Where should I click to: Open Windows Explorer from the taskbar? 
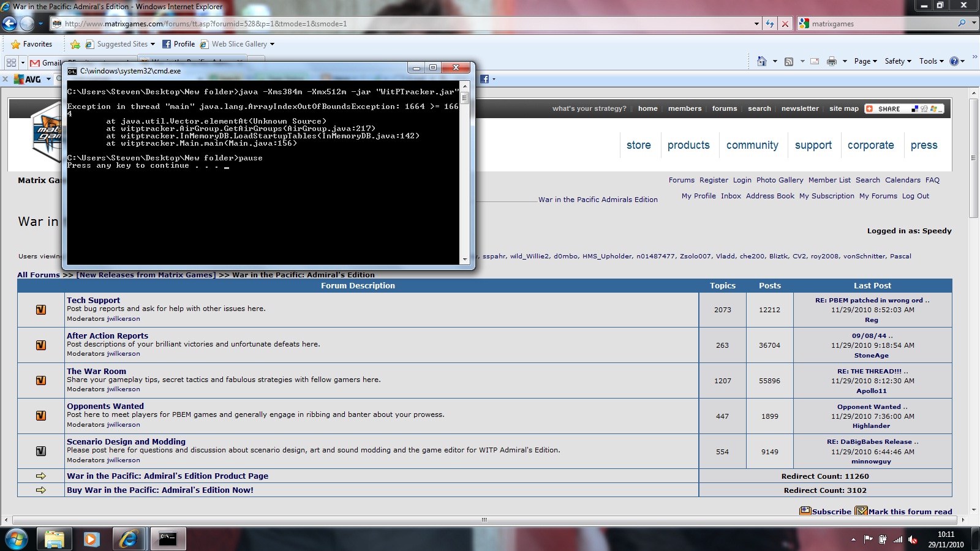pyautogui.click(x=54, y=539)
